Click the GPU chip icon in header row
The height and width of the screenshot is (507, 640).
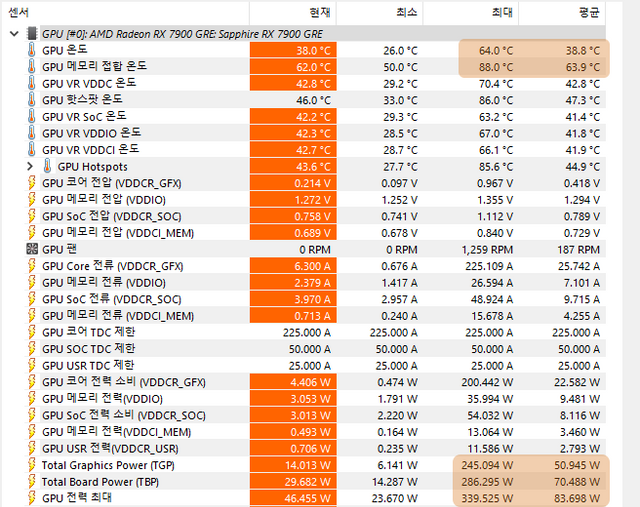(31, 33)
